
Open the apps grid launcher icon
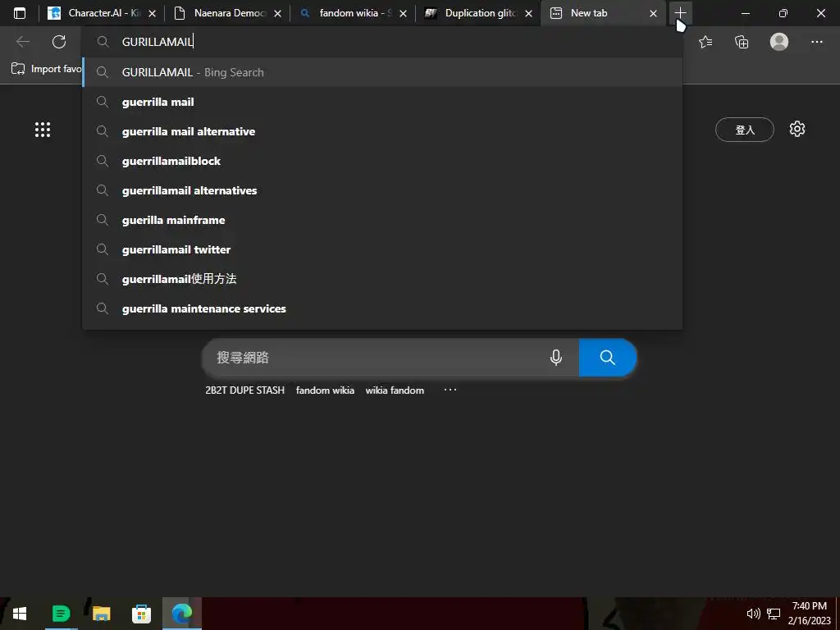pyautogui.click(x=43, y=129)
